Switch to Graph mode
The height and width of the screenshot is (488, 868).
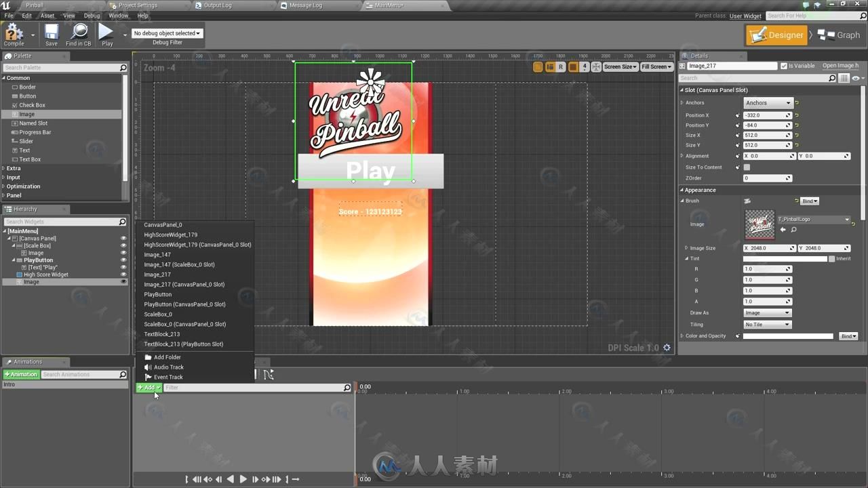pos(839,35)
